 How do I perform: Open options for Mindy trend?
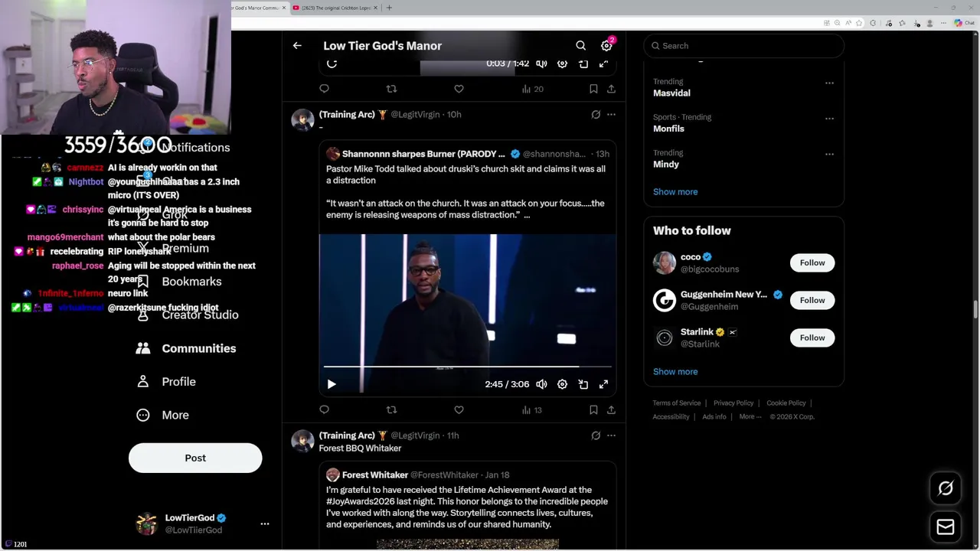pos(829,154)
